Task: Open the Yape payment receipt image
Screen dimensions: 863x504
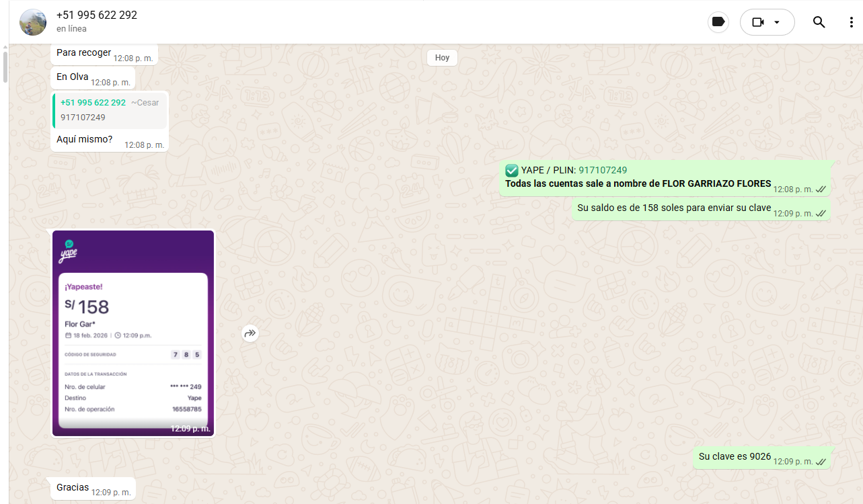Action: (x=133, y=333)
